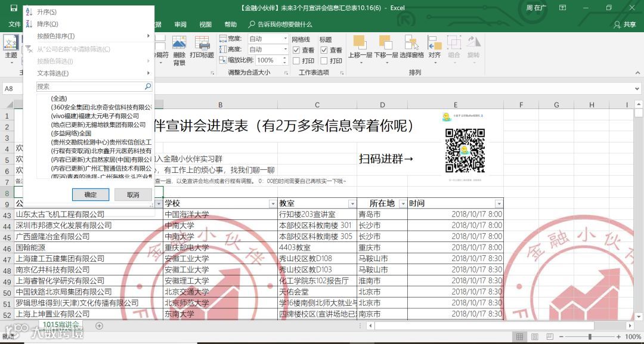The height and width of the screenshot is (344, 644).
Task: Open the 文件 tab
Action: (x=14, y=24)
